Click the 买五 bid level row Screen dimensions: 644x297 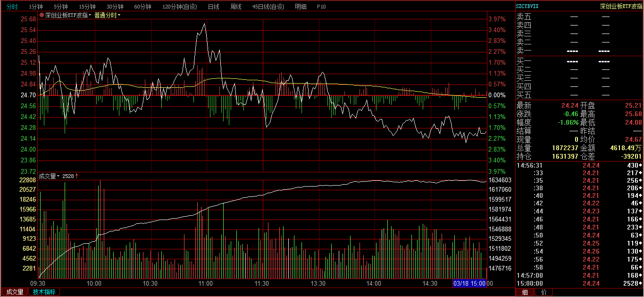point(579,95)
